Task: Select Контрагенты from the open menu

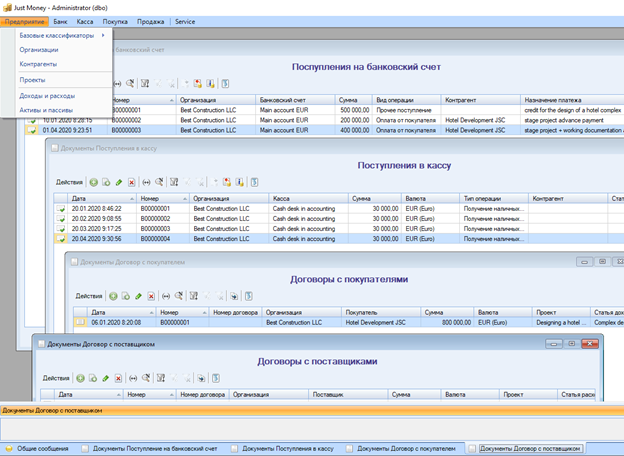Action: 38,63
